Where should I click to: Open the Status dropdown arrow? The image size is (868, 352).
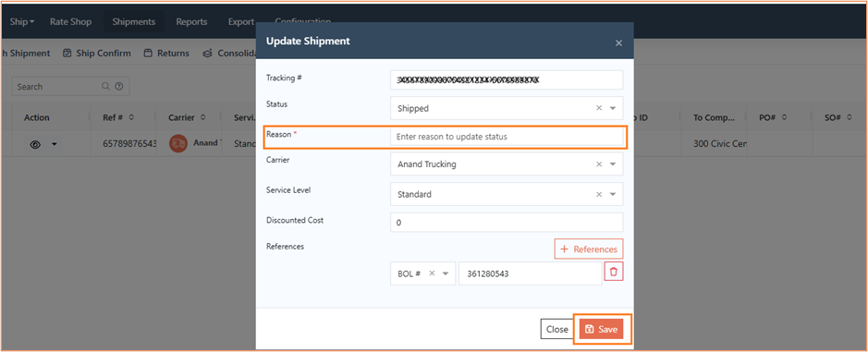coord(613,108)
